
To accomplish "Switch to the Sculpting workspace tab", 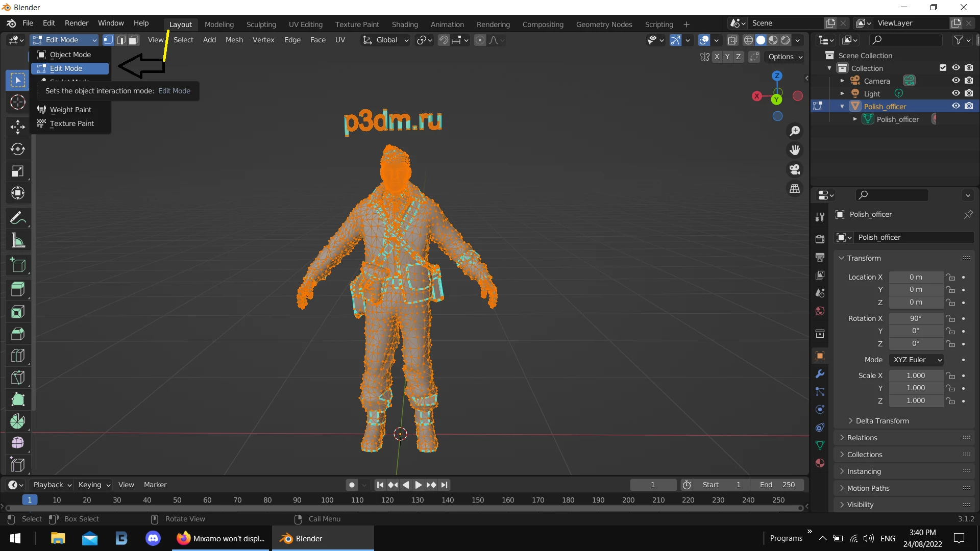I will 261,24.
